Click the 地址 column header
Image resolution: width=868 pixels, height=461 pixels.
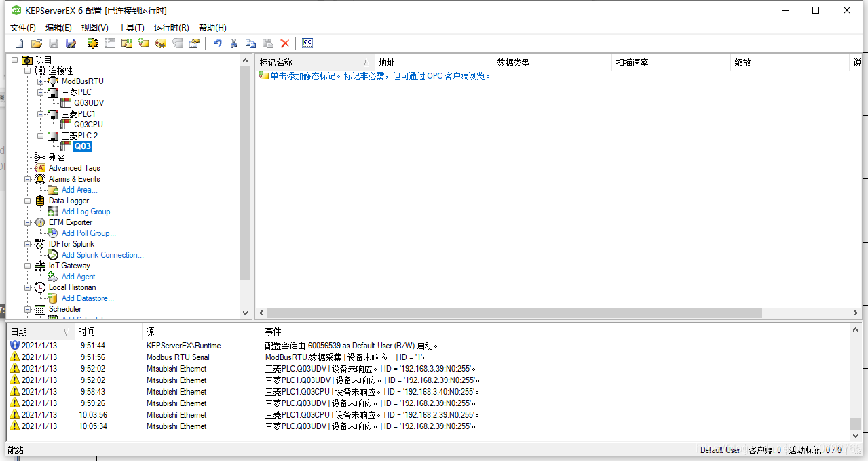434,62
